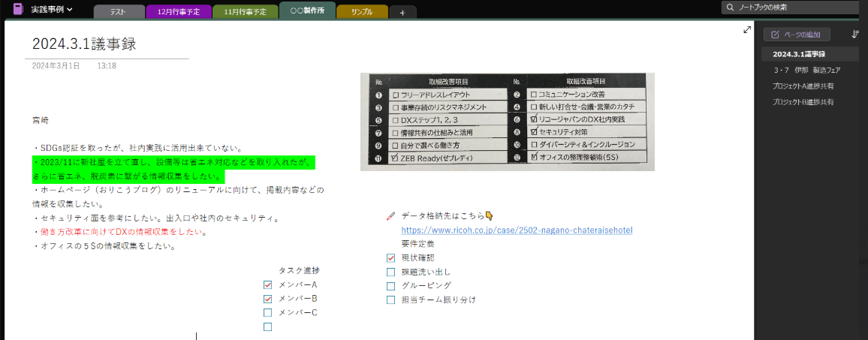Uncheck the メンバーA checkbox

coord(268,285)
